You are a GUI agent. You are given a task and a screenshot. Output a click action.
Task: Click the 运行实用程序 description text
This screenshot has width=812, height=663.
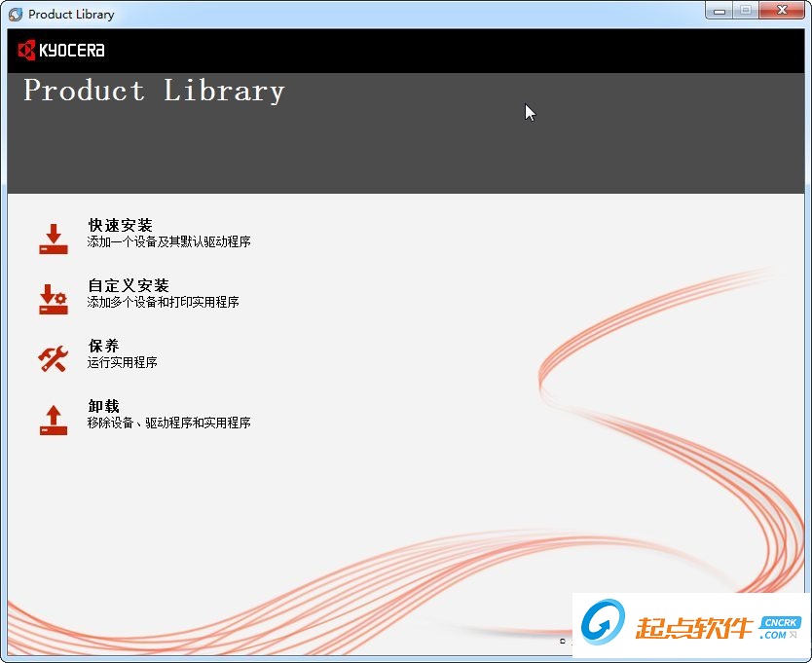124,362
